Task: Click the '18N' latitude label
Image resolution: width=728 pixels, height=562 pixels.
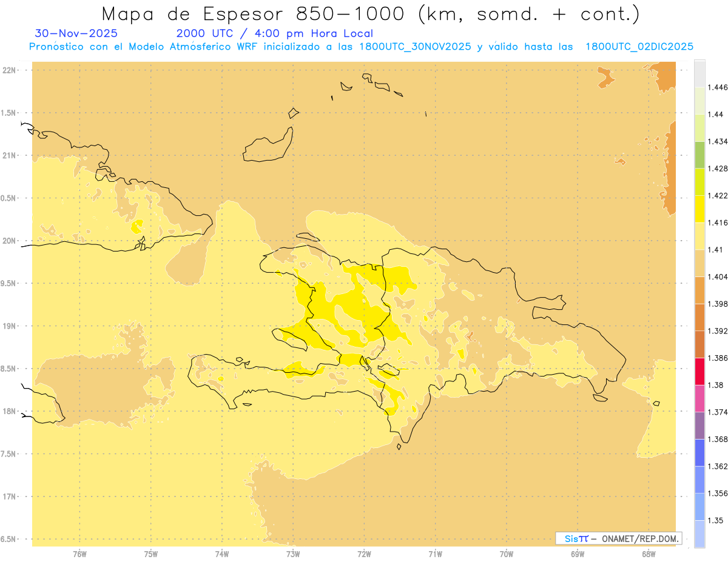Action: [8, 411]
